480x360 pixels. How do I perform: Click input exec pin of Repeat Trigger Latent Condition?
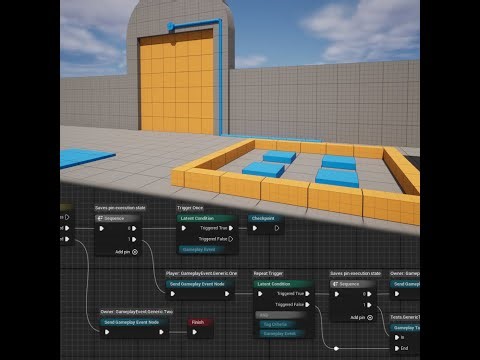260,294
